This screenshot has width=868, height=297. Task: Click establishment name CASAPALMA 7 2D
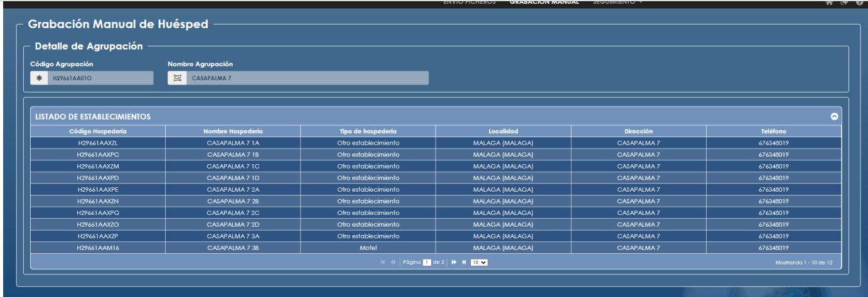click(233, 224)
